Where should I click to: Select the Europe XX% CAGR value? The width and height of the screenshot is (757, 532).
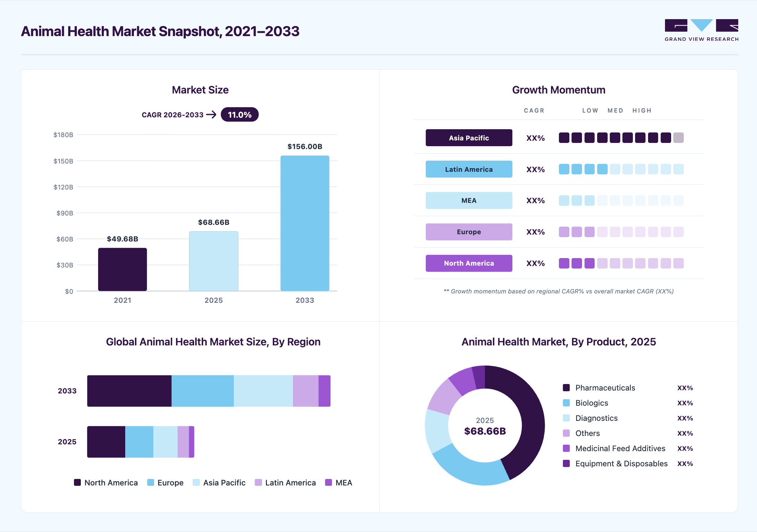tap(535, 232)
